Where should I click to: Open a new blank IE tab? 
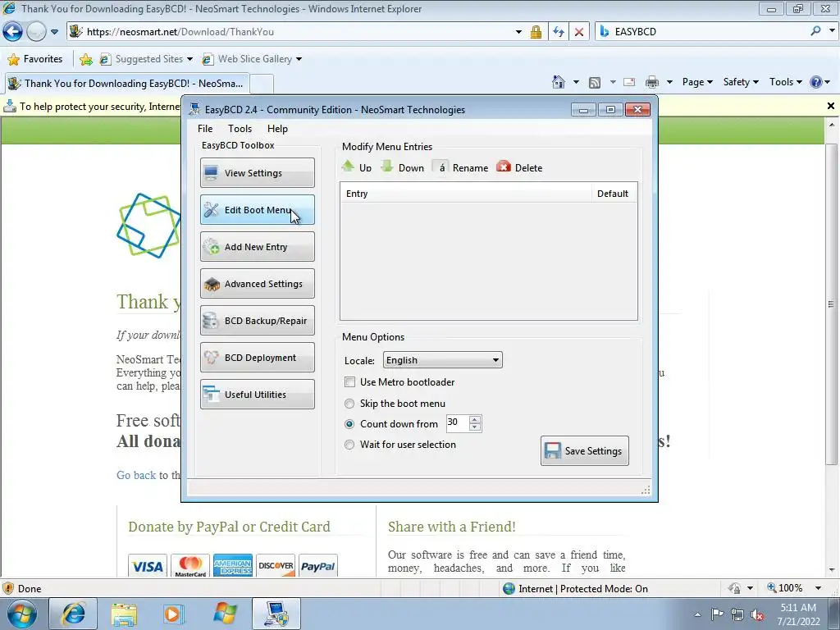coord(262,84)
